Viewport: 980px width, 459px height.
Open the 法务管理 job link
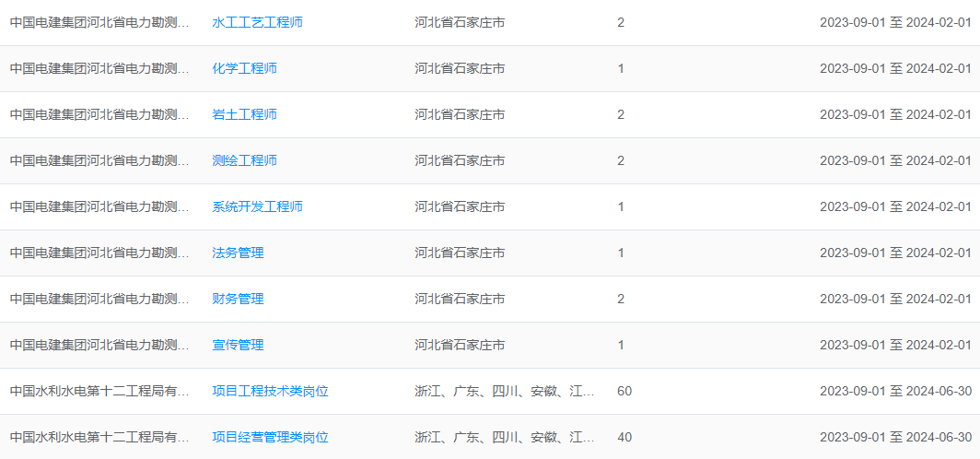tap(239, 253)
